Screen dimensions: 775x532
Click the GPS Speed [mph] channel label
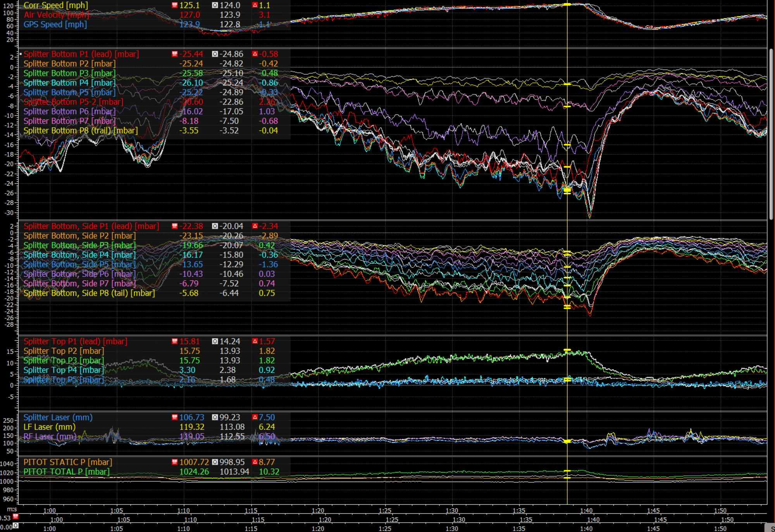coord(55,25)
